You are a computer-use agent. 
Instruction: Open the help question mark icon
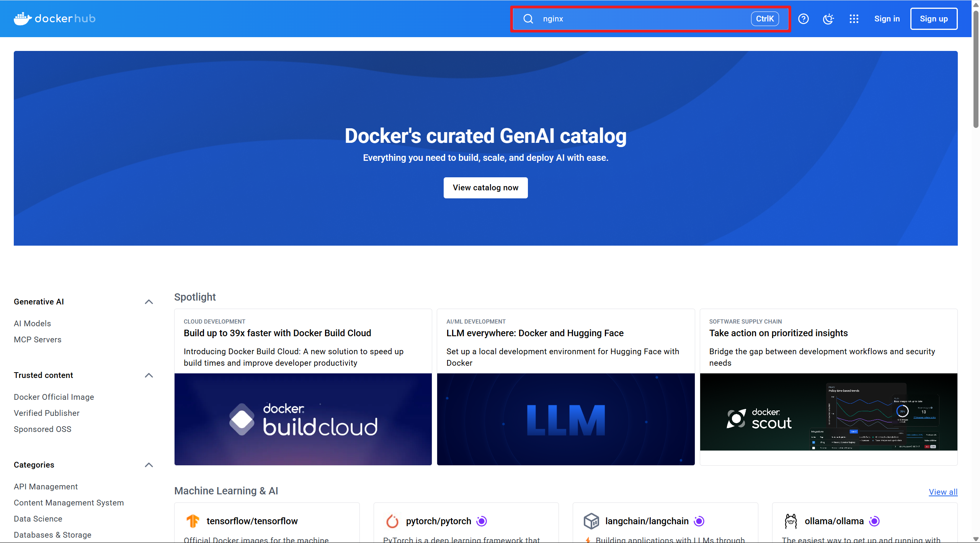(x=804, y=19)
